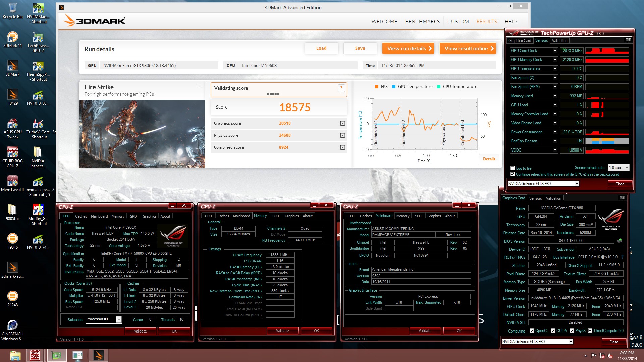This screenshot has width=644, height=362.
Task: Click the 3DMark taskbar icon
Action: click(x=98, y=355)
